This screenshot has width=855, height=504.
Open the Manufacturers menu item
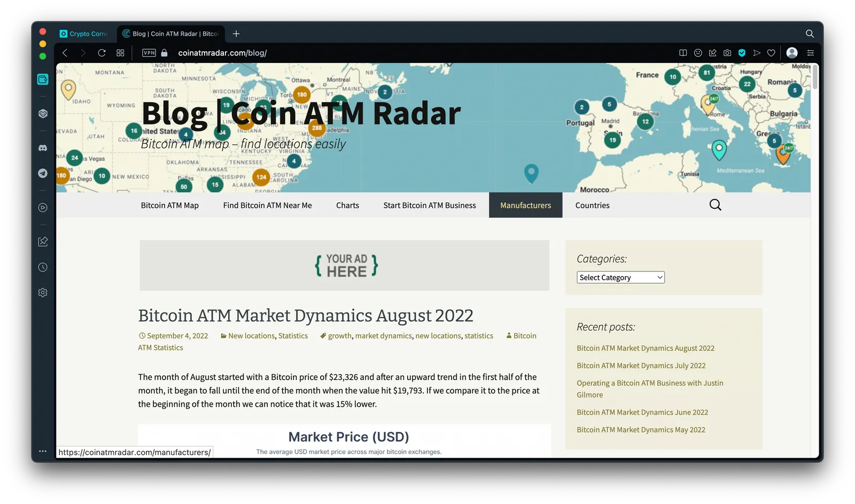coord(525,205)
